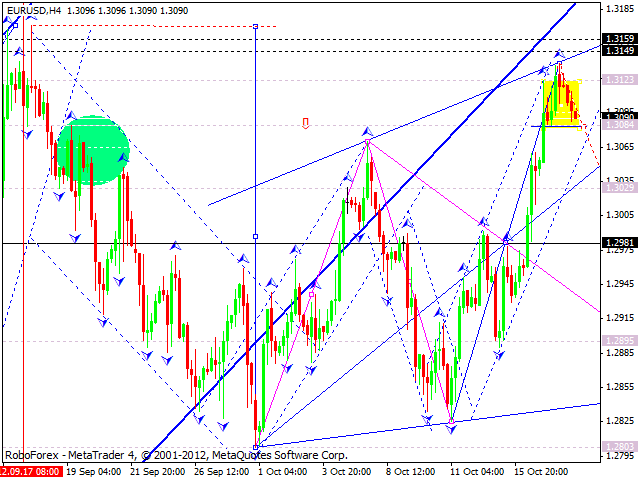Screen dimensions: 640x480
Task: Select top square handle of vertical blue line
Action: point(256,26)
